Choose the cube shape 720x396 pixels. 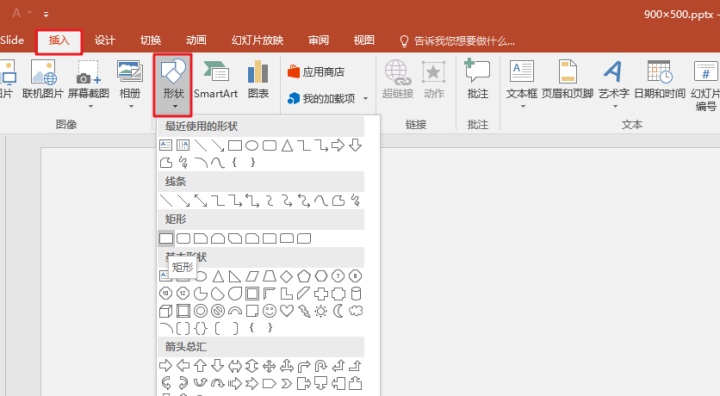166,311
